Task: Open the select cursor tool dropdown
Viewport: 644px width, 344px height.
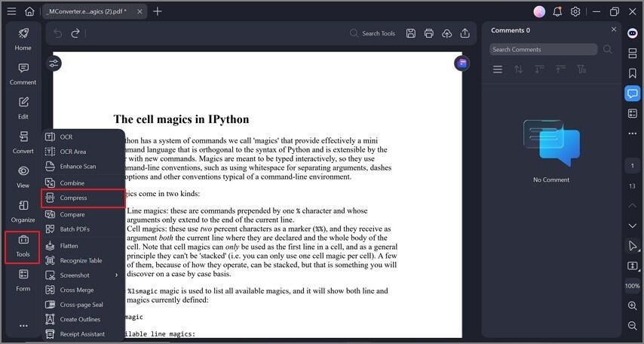Action: coord(633,246)
